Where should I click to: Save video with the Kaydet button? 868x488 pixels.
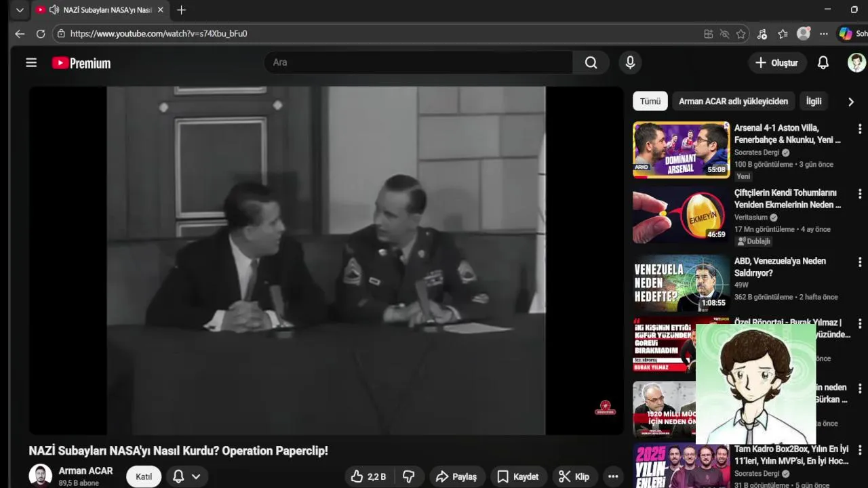(x=518, y=476)
